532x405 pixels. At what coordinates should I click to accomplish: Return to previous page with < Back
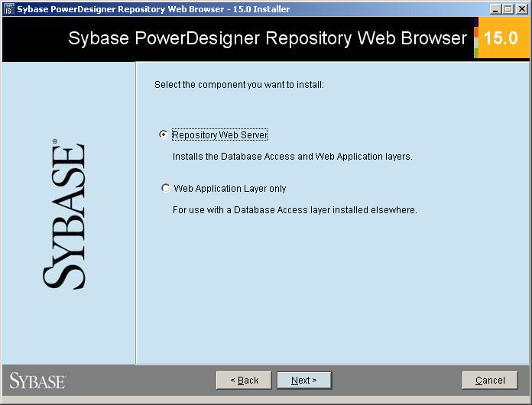(244, 381)
